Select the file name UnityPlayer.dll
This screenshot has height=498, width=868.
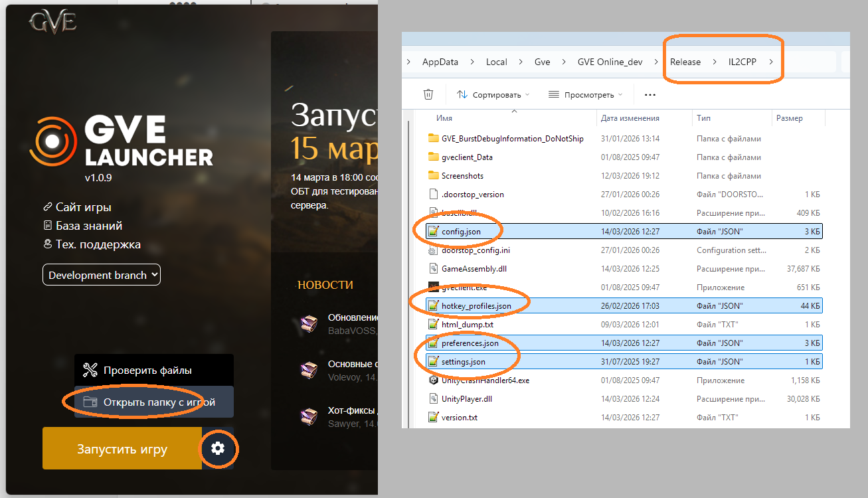(x=467, y=399)
